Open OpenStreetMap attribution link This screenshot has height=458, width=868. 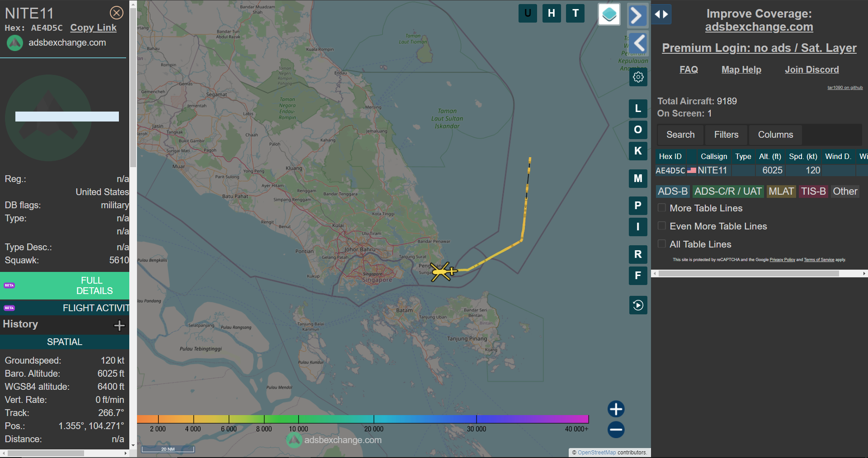point(597,452)
